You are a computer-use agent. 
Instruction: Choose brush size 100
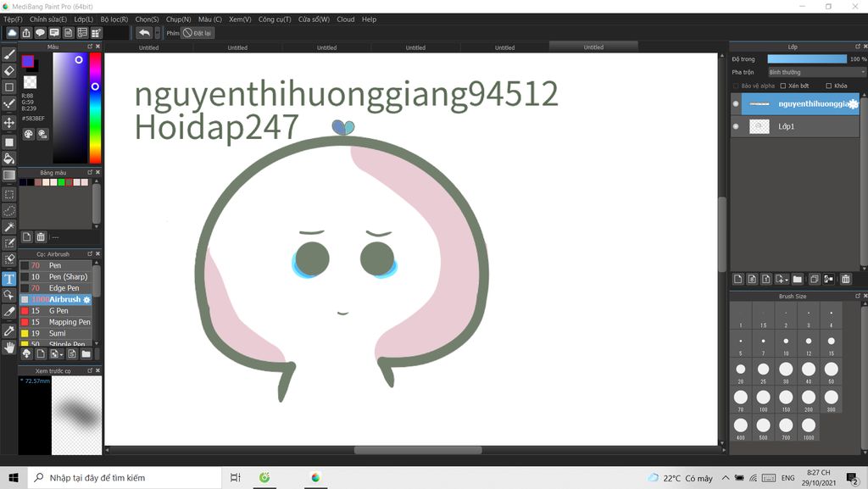point(764,399)
